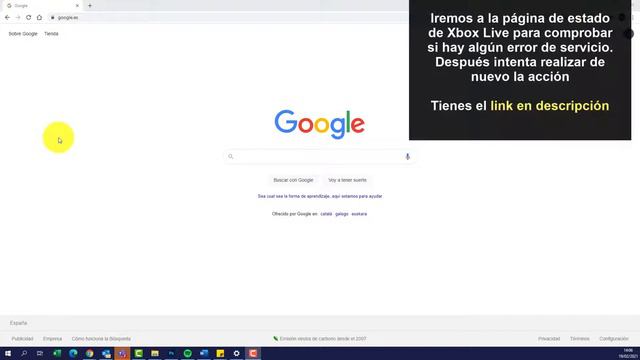Switch Google language to català
The height and width of the screenshot is (360, 640).
pyautogui.click(x=326, y=214)
